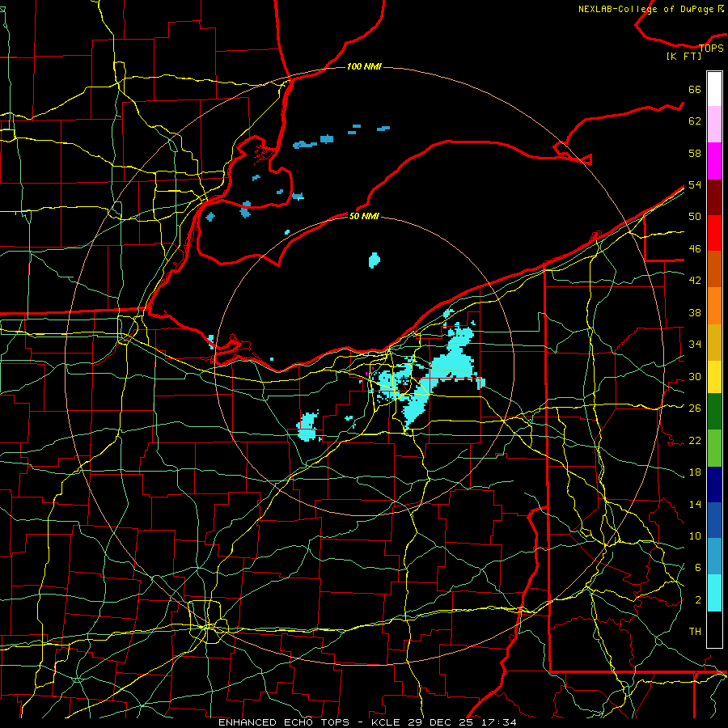The width and height of the screenshot is (728, 728).
Task: Click the navy 18 kft legend swatch
Action: click(714, 485)
